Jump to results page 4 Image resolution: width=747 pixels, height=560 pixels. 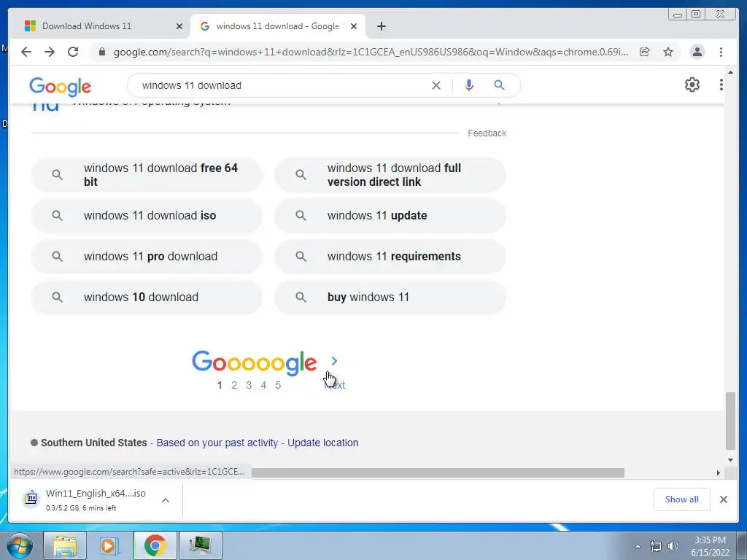coord(263,385)
